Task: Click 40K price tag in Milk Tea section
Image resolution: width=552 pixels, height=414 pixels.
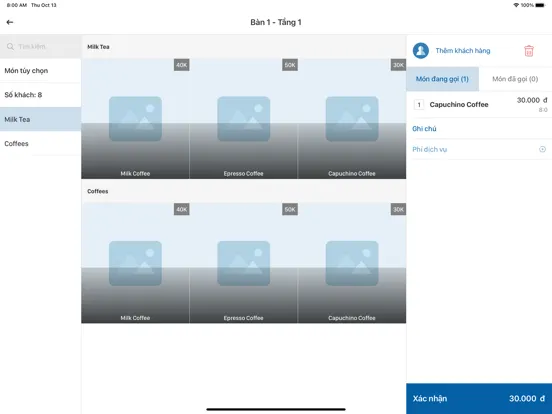Action: pos(182,65)
